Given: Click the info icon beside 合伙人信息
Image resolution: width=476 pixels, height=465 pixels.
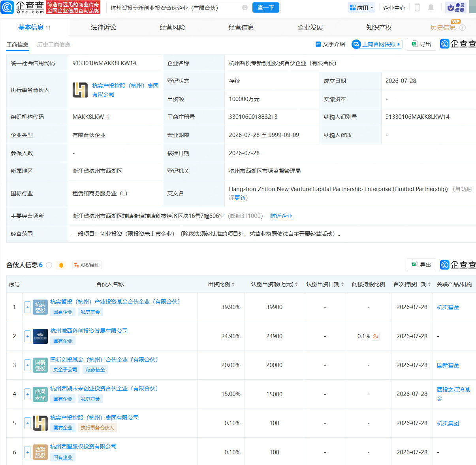Looking at the screenshot, I should tap(49, 265).
